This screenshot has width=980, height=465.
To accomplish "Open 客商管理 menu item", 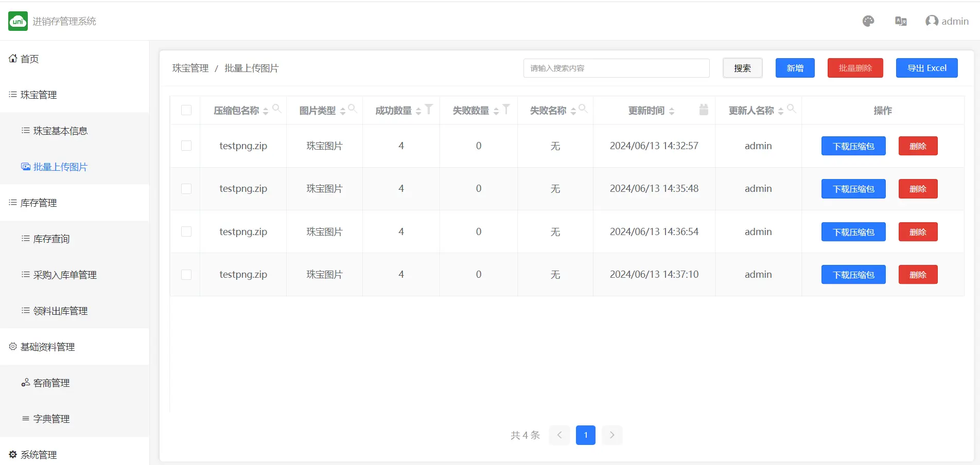I will click(x=75, y=383).
